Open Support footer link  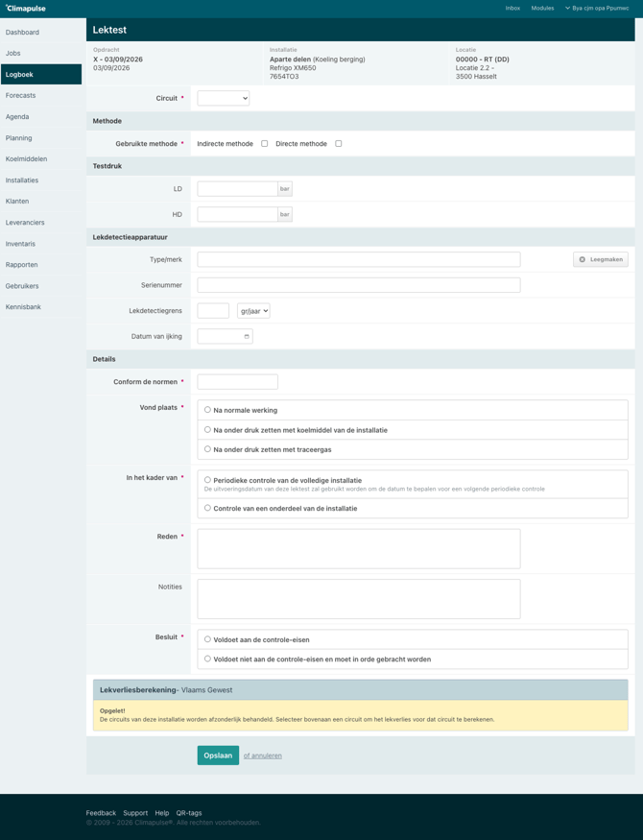point(135,813)
